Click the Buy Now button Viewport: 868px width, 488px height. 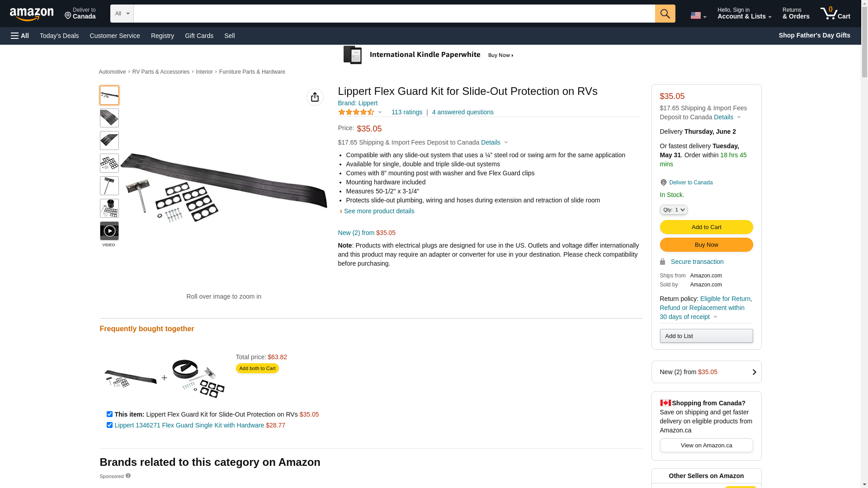706,245
